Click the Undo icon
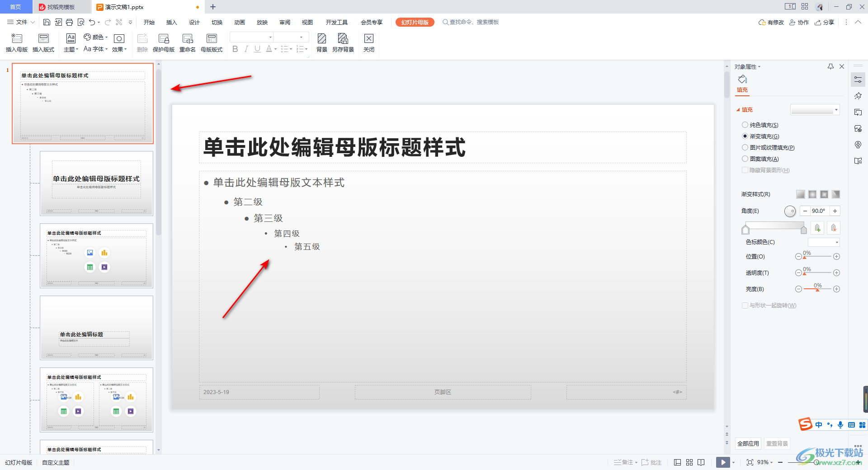 [92, 22]
